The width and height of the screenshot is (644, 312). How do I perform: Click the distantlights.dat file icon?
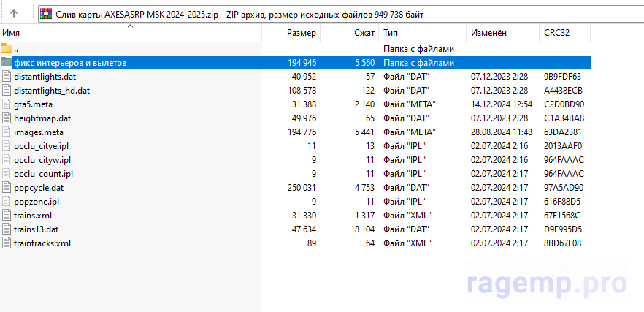(7, 77)
